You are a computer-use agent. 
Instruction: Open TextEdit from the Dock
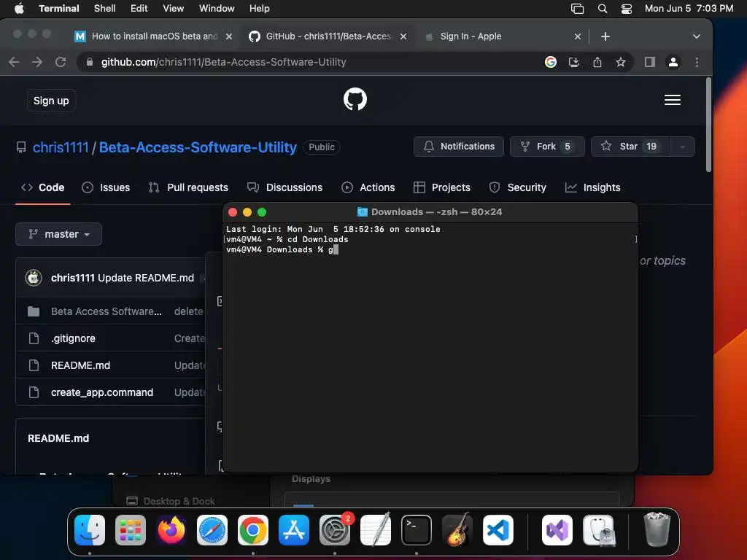[x=376, y=530]
